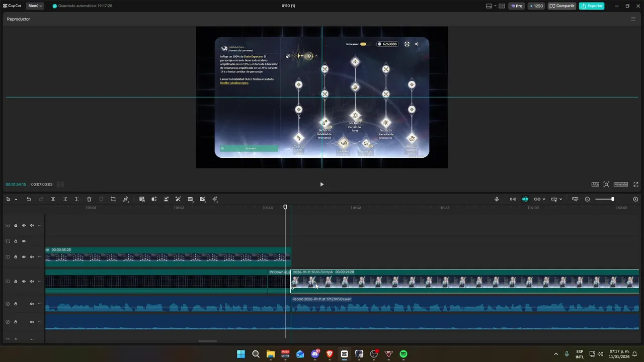Open the Reproductor panel menu icon
Image resolution: width=644 pixels, height=362 pixels.
tap(633, 19)
